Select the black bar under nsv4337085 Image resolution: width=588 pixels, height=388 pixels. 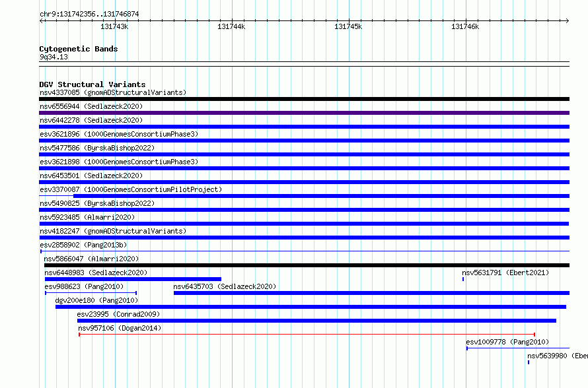click(x=304, y=99)
